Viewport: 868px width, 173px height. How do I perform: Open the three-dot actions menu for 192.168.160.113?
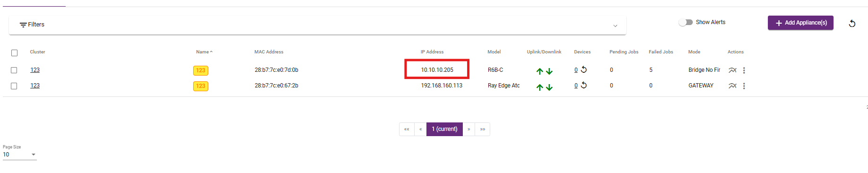[744, 86]
